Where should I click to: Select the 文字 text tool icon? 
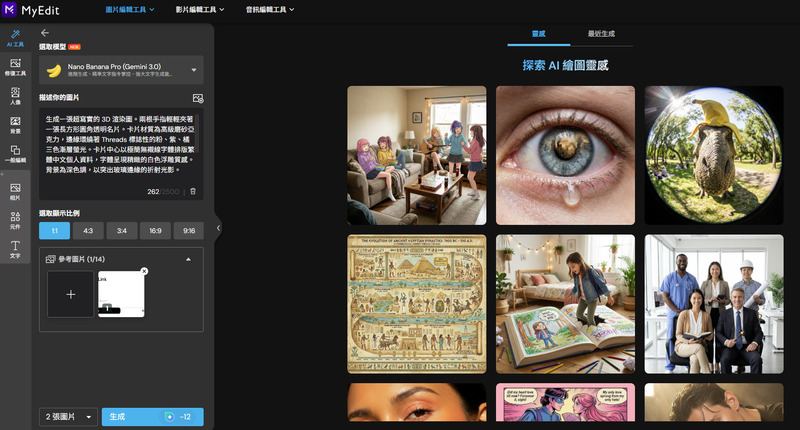[15, 249]
